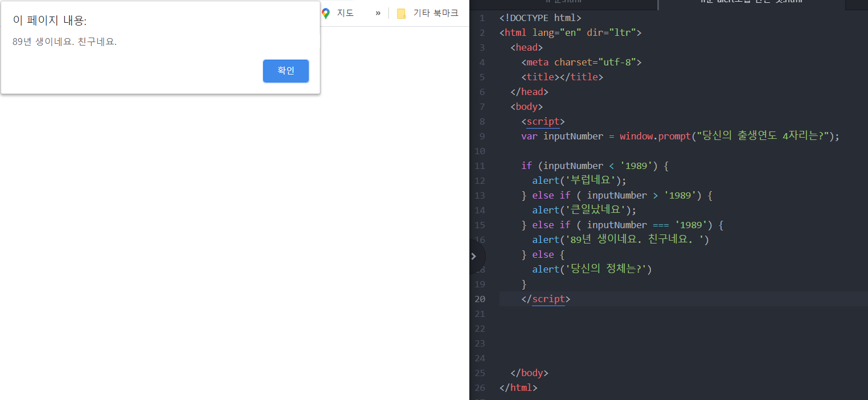This screenshot has width=868, height=400.
Task: Click the 확인 button in the alert
Action: click(286, 71)
